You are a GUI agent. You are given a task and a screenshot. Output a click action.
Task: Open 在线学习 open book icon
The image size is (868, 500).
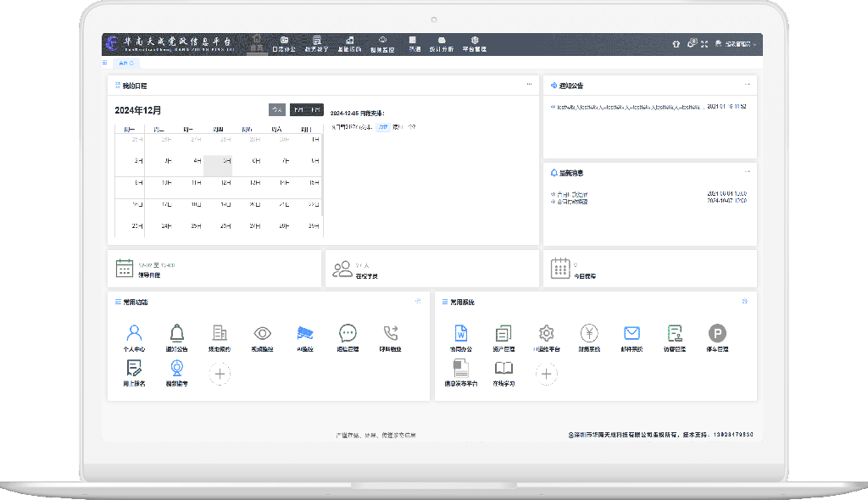click(504, 368)
